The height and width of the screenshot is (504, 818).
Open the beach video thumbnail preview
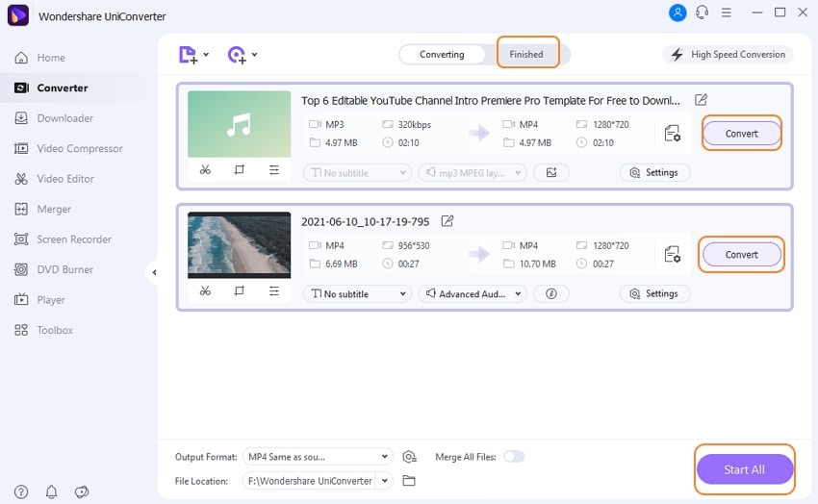(x=239, y=245)
